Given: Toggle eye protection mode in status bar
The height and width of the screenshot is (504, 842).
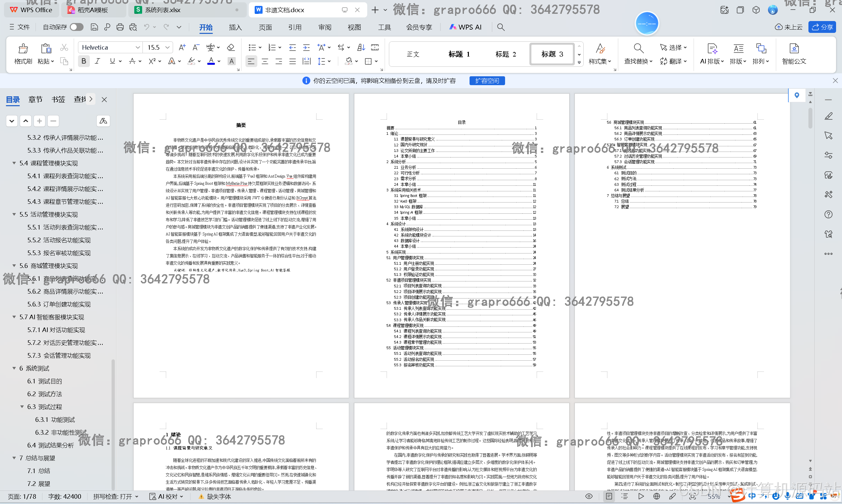Looking at the screenshot, I should pos(589,496).
